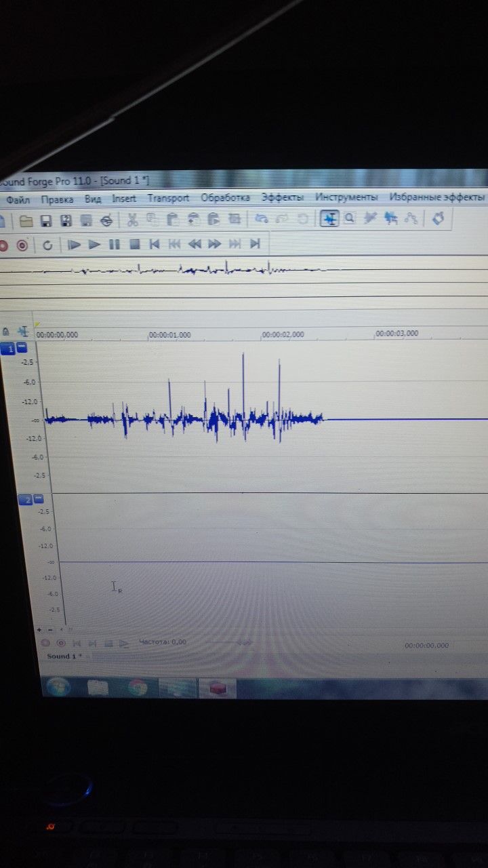
Task: Select the Sound 1 * window tab
Action: tap(64, 656)
